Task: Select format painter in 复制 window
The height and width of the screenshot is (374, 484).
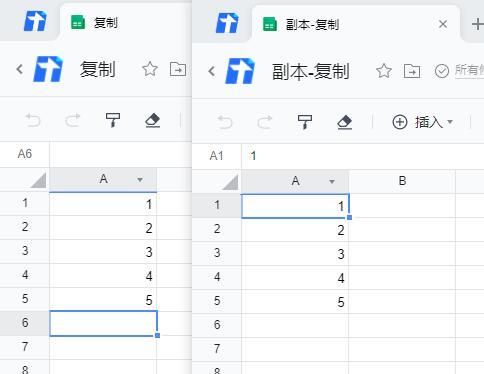Action: click(x=113, y=120)
